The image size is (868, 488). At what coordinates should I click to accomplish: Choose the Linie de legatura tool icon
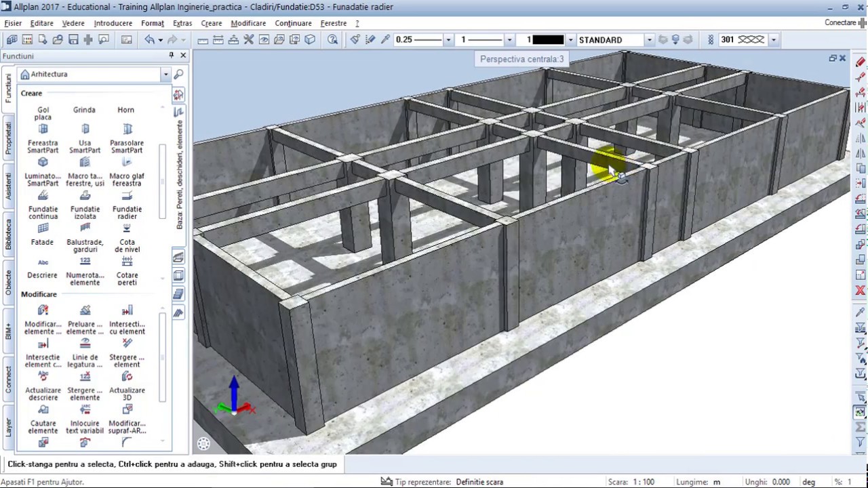point(85,344)
